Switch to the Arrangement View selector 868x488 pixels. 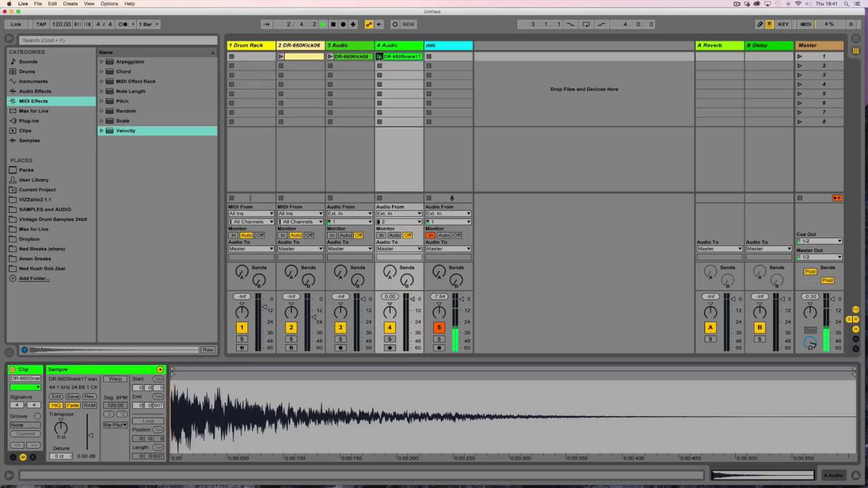click(x=856, y=40)
